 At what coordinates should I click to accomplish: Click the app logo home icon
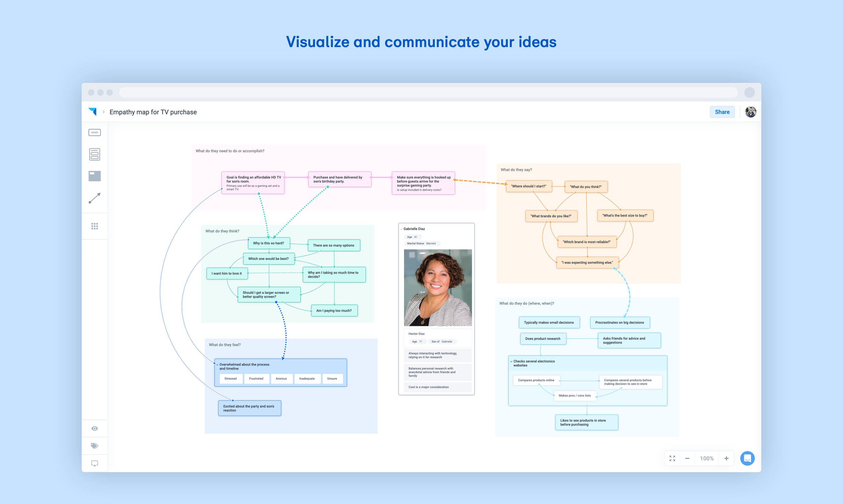(93, 112)
